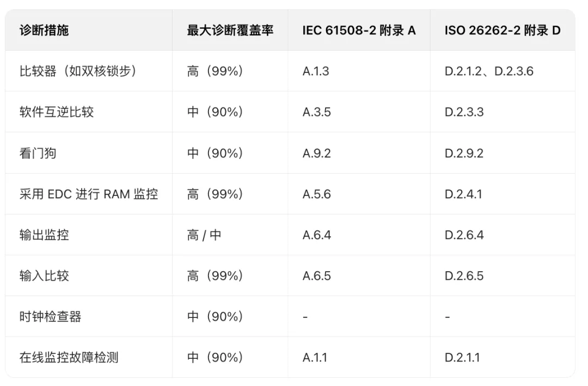588x386 pixels.
Task: Select the 软件互逆比较 row label
Action: (57, 112)
